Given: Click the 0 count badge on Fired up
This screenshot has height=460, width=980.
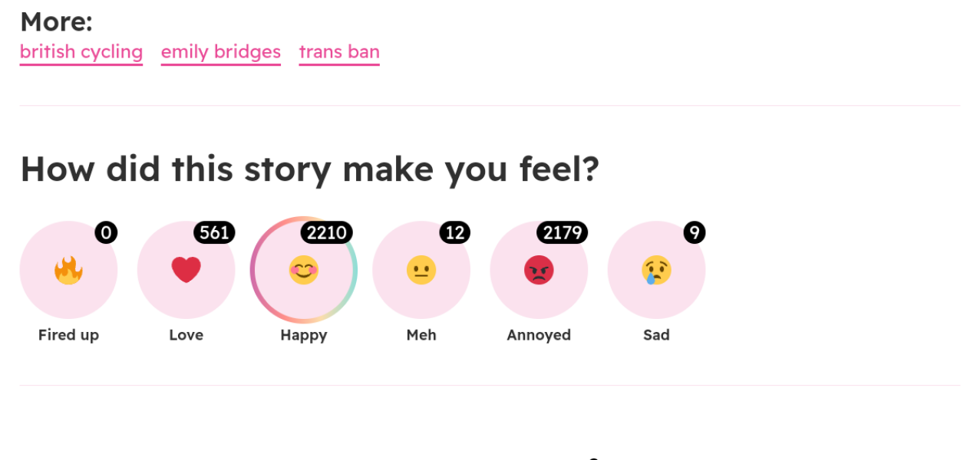Looking at the screenshot, I should tap(106, 232).
